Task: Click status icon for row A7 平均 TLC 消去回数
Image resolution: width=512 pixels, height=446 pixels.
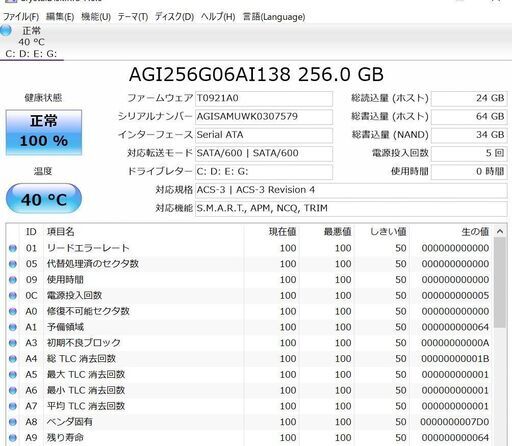Action: tap(13, 406)
